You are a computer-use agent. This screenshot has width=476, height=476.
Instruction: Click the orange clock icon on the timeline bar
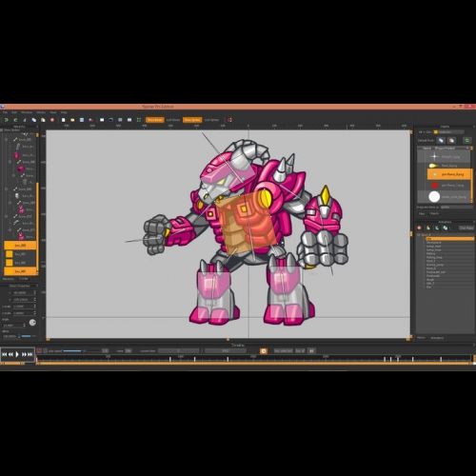(264, 351)
